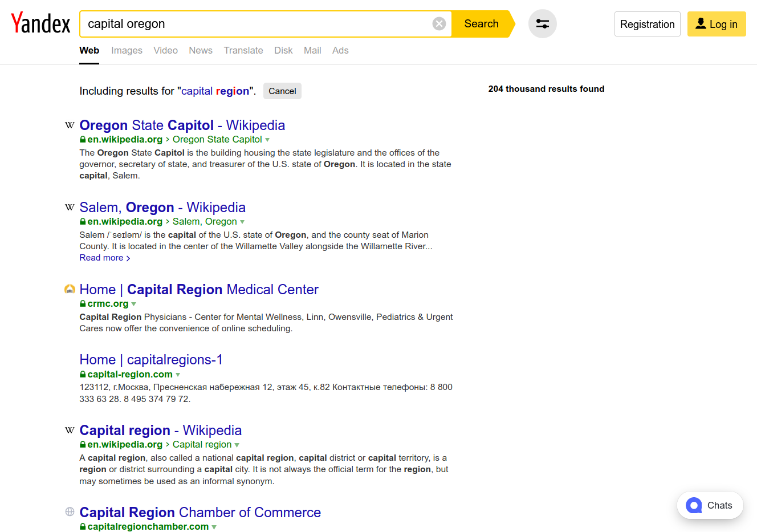
Task: Open the News tab
Action: pos(201,50)
